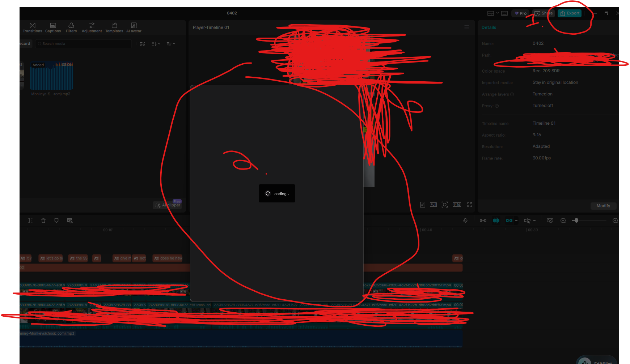Click the marker shield icon in timeline toolbar
The image size is (630, 364).
click(x=56, y=220)
